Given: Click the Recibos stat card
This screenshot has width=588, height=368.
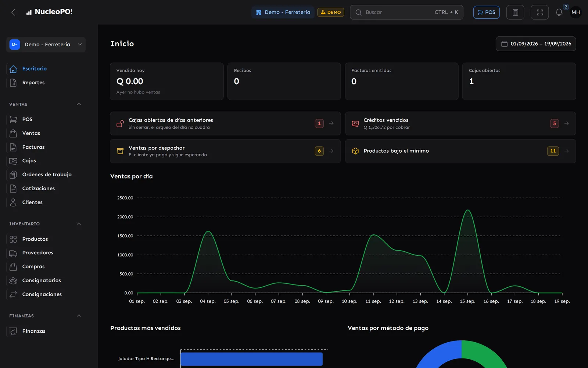Looking at the screenshot, I should coord(284,81).
